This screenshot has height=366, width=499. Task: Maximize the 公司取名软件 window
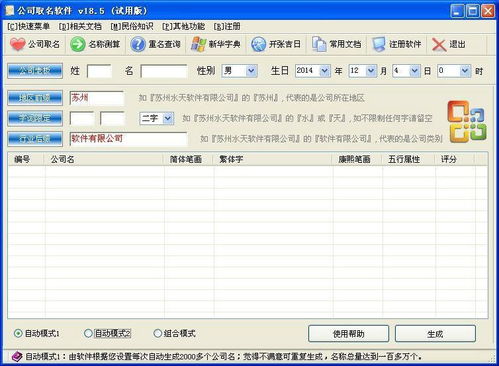(472, 11)
